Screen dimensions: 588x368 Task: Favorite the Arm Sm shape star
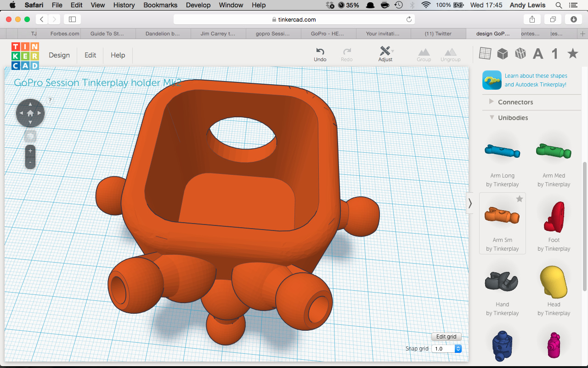point(519,199)
